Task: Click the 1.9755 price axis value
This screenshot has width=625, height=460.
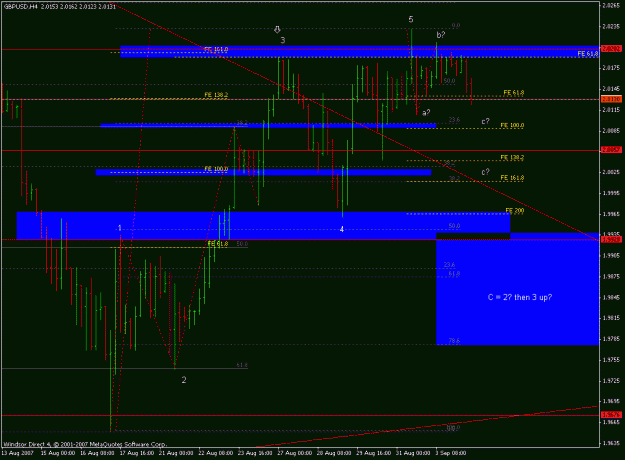Action: pyautogui.click(x=611, y=360)
